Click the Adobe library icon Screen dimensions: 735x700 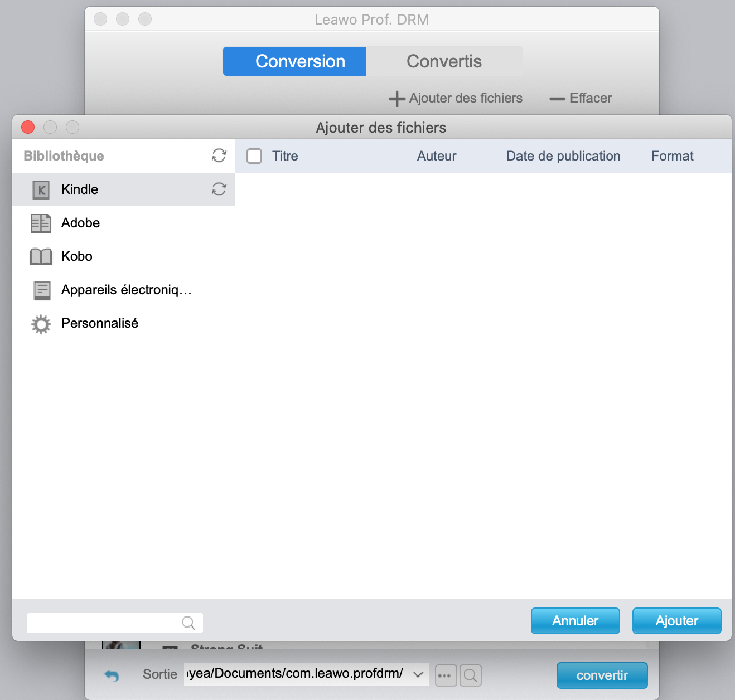point(41,223)
